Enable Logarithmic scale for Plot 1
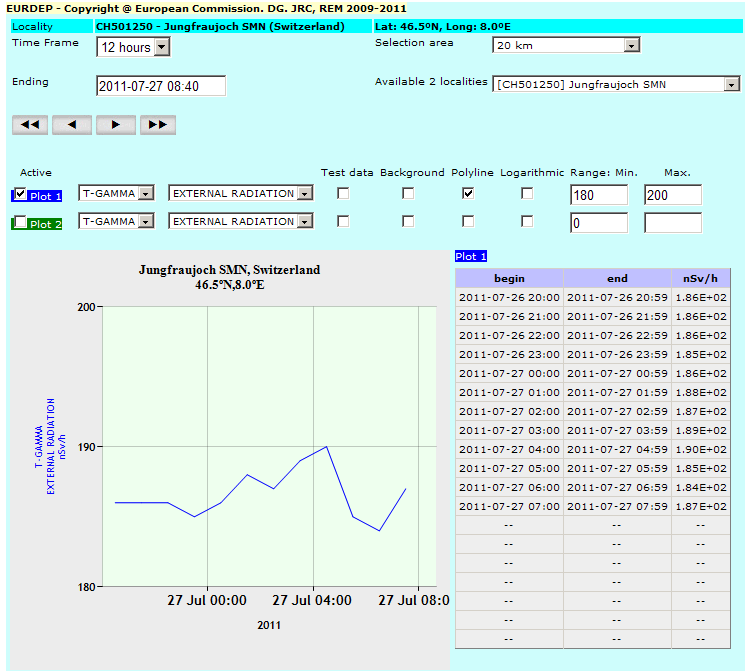The height and width of the screenshot is (671, 745). (x=527, y=193)
